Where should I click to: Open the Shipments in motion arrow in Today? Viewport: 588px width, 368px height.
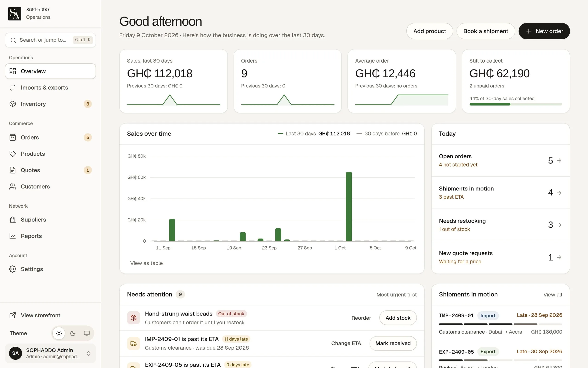(x=559, y=193)
